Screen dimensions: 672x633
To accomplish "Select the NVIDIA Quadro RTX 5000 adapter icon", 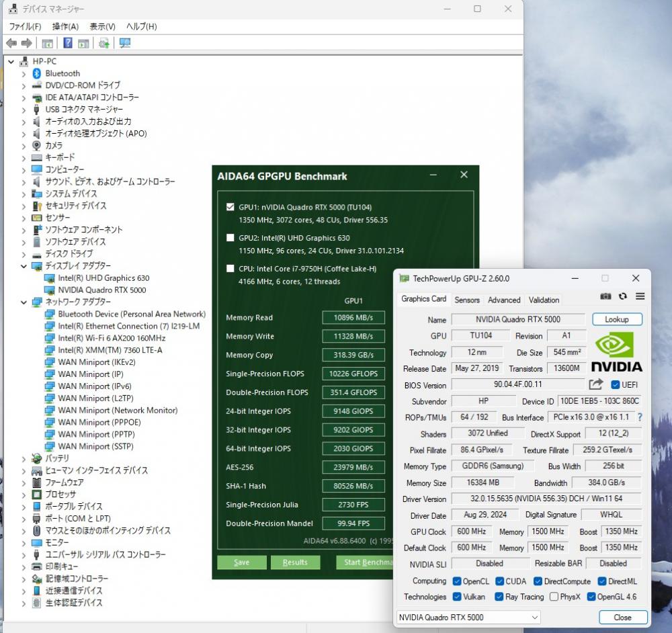I will pyautogui.click(x=50, y=290).
